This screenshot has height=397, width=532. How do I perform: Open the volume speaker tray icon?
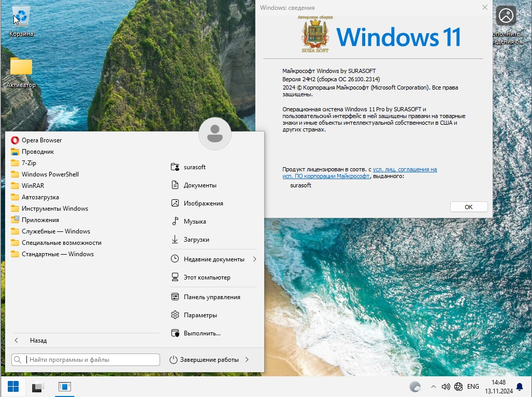pyautogui.click(x=445, y=387)
